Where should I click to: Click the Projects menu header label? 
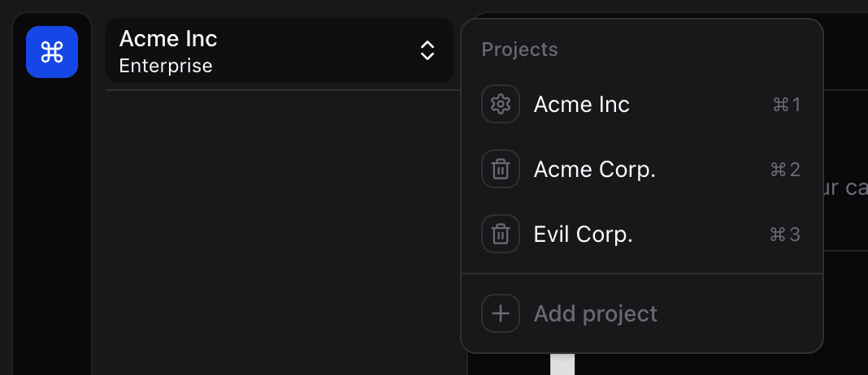(519, 50)
